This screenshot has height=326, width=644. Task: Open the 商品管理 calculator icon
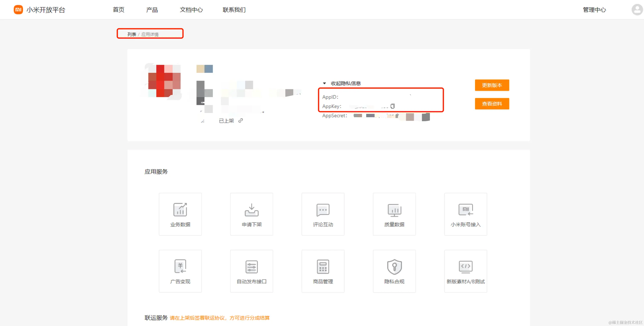(323, 267)
